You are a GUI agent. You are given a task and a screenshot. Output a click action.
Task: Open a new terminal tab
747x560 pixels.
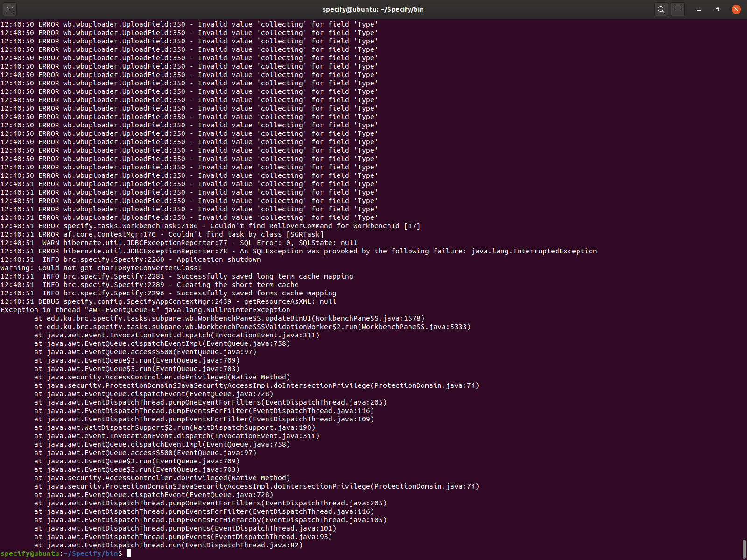10,9
